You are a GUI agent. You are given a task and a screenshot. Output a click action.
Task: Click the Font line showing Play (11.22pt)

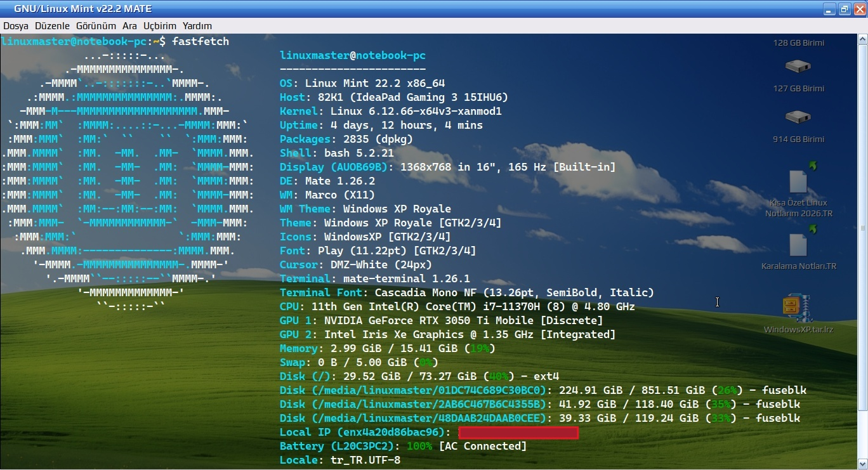click(x=378, y=251)
